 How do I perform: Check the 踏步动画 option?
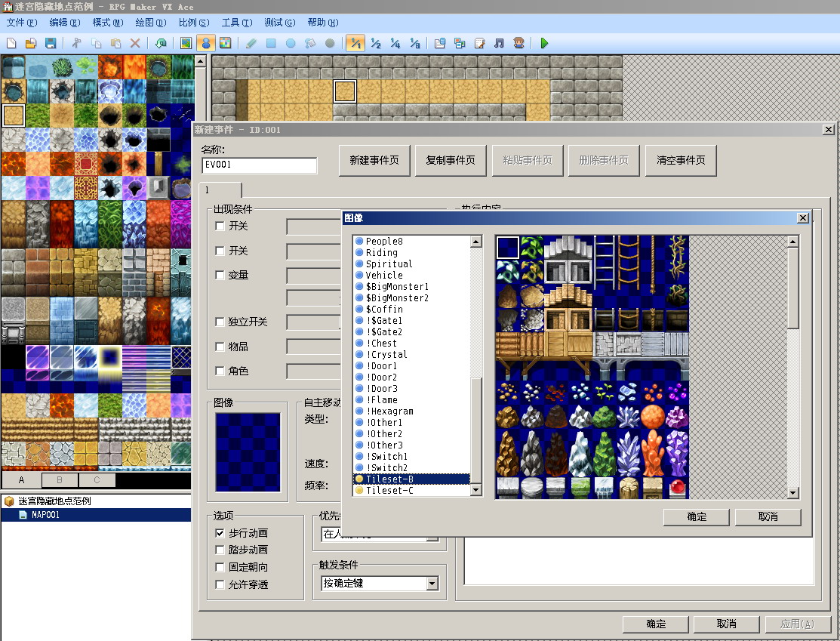tap(220, 550)
